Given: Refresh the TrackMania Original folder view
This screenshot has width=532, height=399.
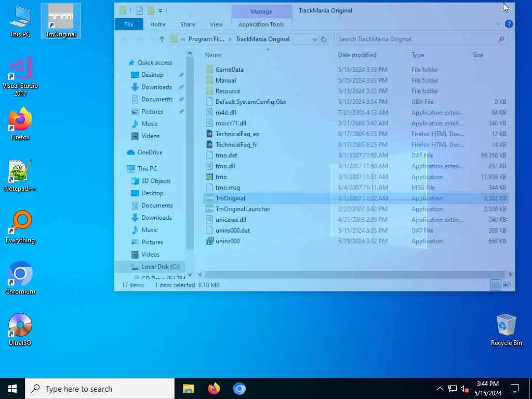Looking at the screenshot, I should click(x=324, y=39).
